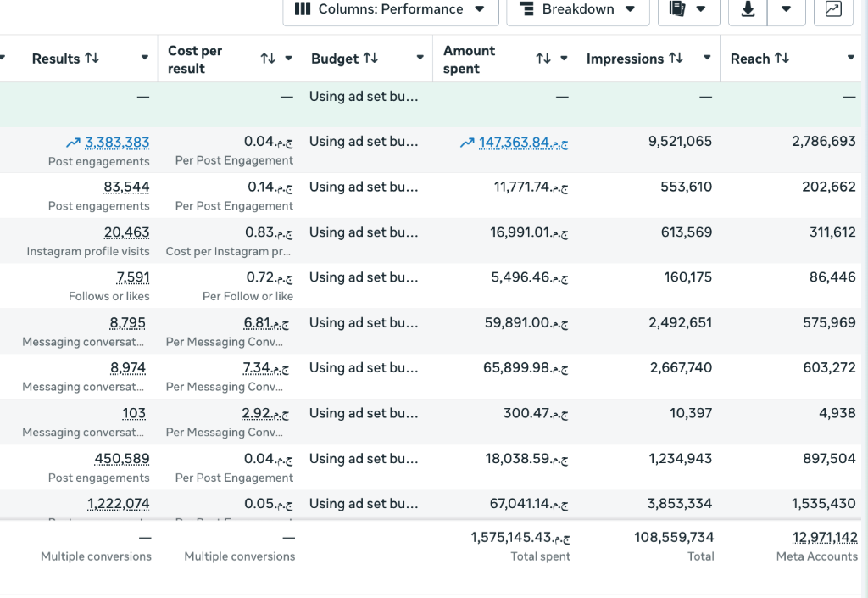Sort by Amount spent
Image resolution: width=868 pixels, height=598 pixels.
(543, 59)
